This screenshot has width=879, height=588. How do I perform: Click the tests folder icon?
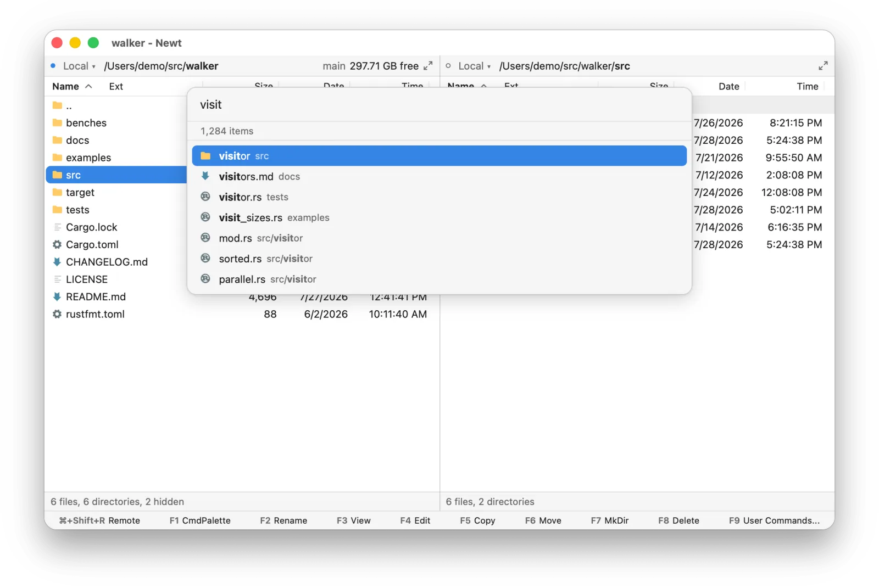(x=57, y=210)
